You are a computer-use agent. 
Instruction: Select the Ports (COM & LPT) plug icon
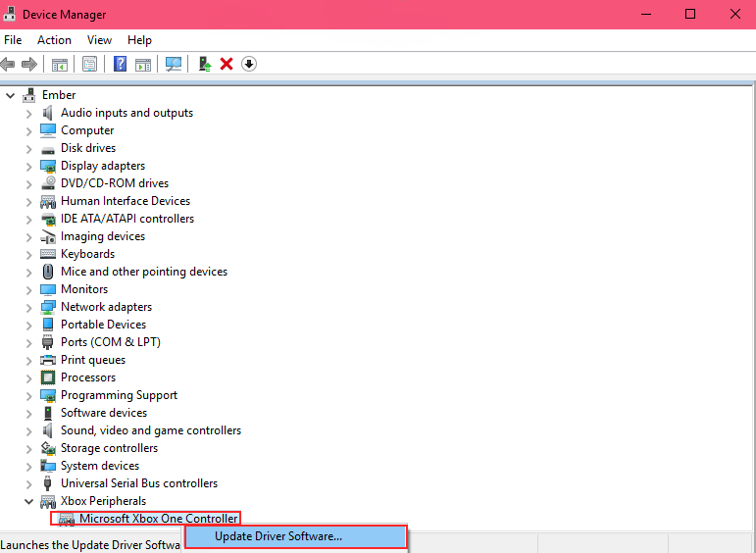coord(47,342)
